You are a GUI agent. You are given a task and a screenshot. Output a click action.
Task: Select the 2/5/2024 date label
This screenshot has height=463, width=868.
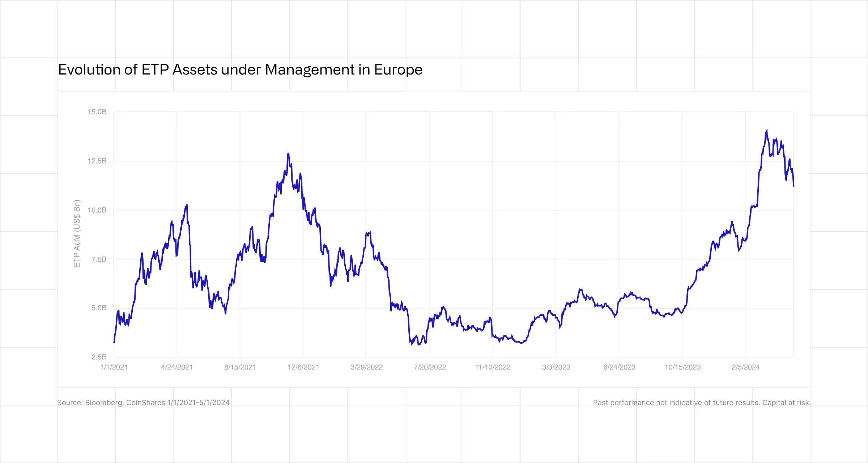(x=745, y=368)
